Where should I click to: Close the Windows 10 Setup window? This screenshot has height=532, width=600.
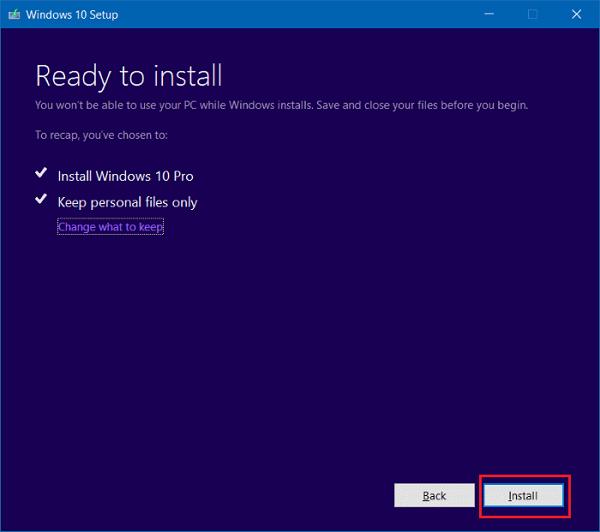(x=576, y=14)
